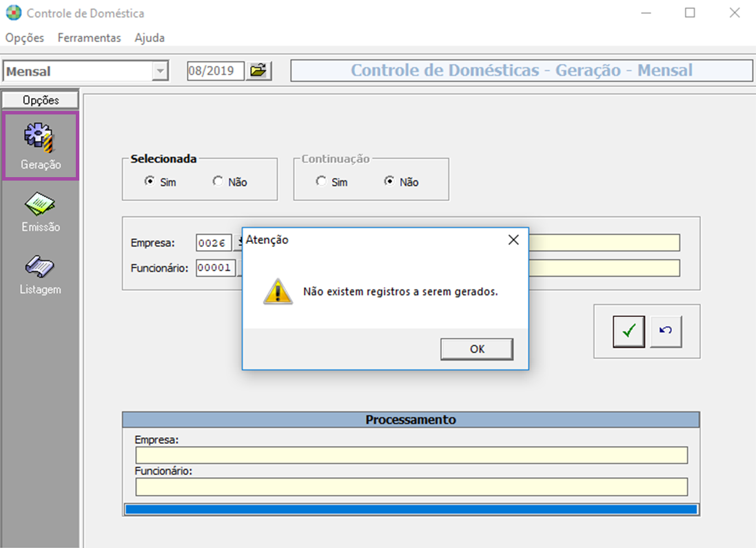Screen dimensions: 756x548
Task: Click OK in the Atenção dialog
Action: [x=477, y=349]
